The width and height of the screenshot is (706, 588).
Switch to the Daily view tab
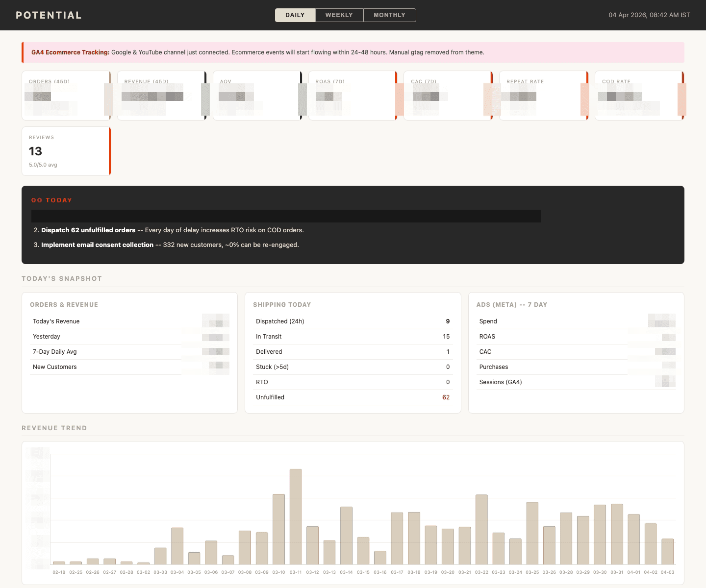pyautogui.click(x=295, y=15)
